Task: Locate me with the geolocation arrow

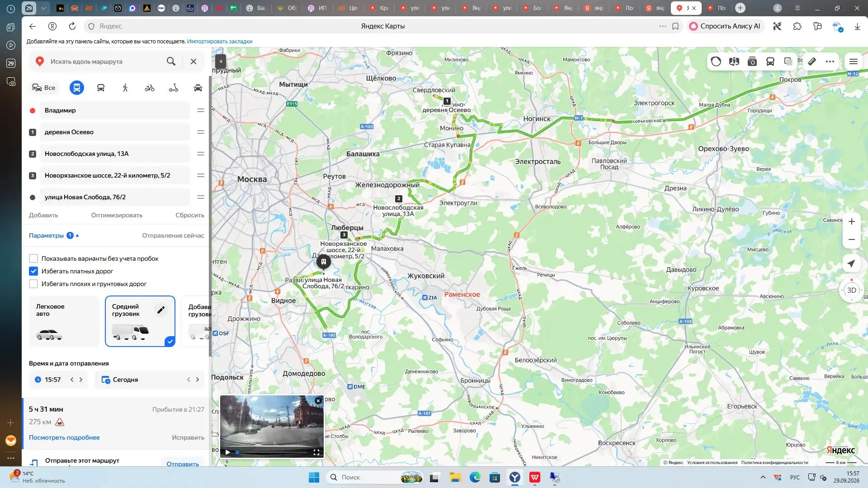Action: [x=852, y=263]
